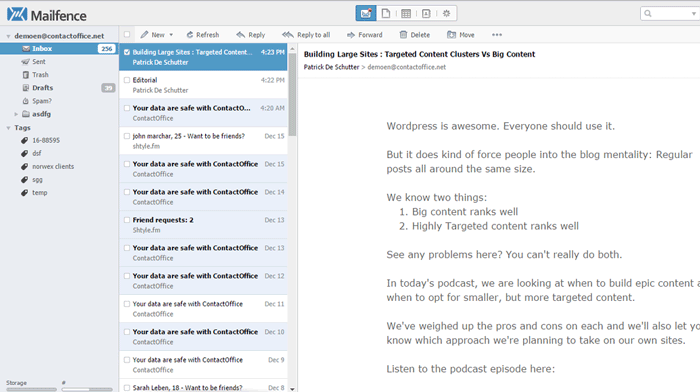Open the Calendar module icon
Image resolution: width=700 pixels, height=392 pixels.
click(x=406, y=13)
